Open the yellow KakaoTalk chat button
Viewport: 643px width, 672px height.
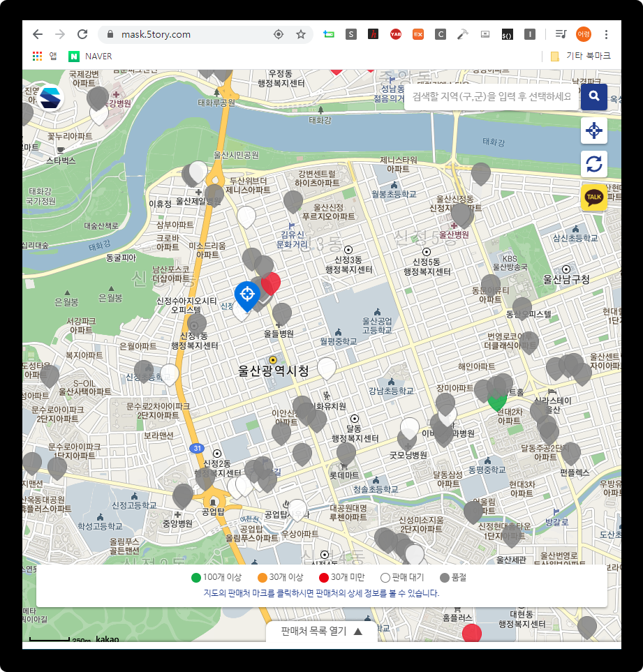pos(593,197)
